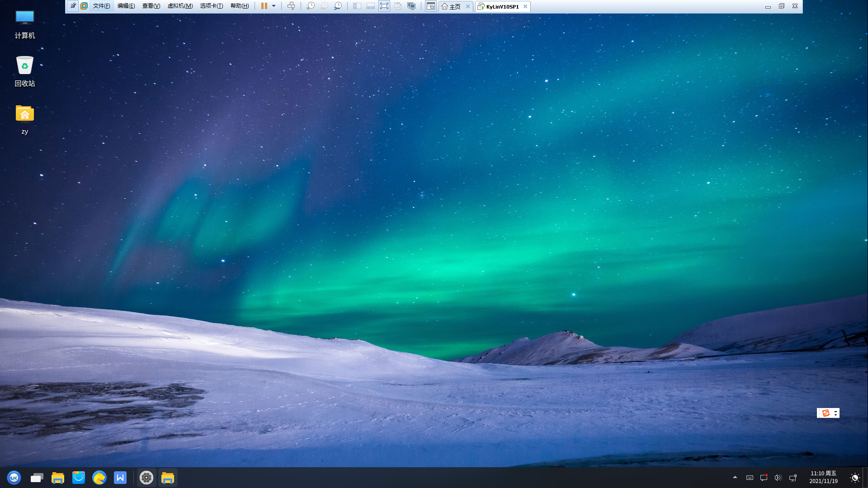Screen dimensions: 868x488
Task: Click the volume speaker tray icon
Action: tap(778, 478)
